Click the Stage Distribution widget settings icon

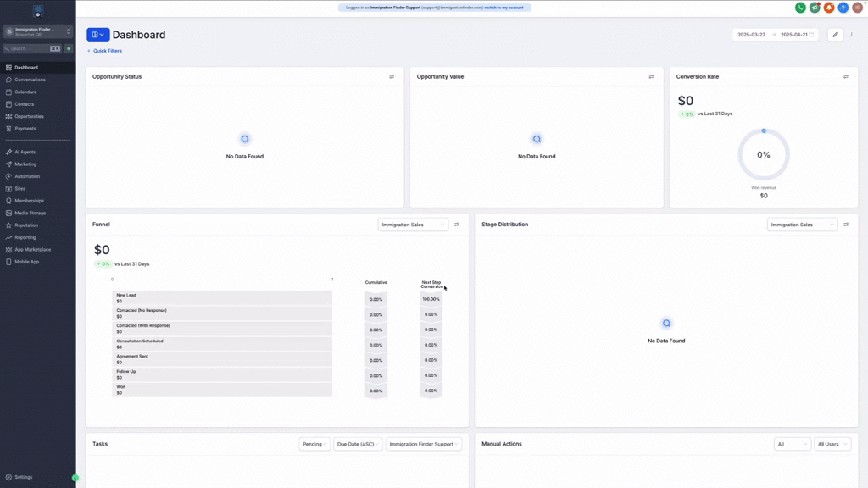[845, 225]
